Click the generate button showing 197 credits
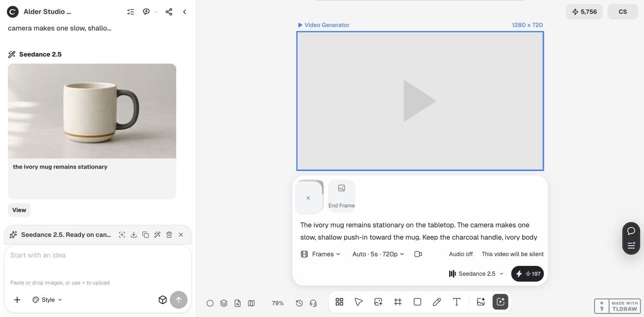This screenshot has height=317, width=644. [x=528, y=274]
